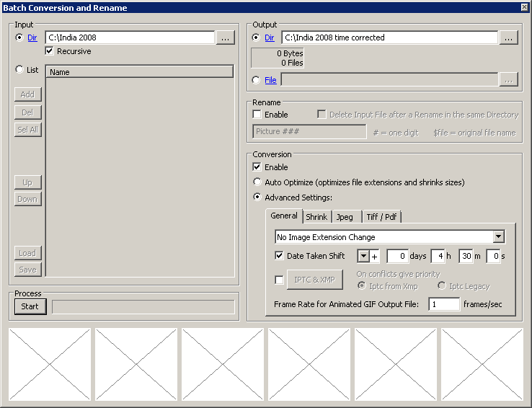Click the hours shift input field
The image size is (532, 408).
coord(438,256)
